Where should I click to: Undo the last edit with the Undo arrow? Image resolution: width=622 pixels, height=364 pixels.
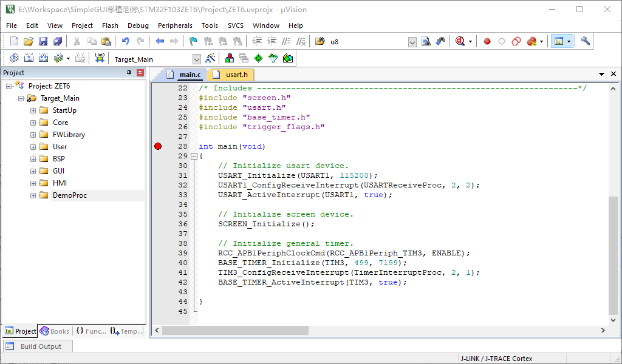tap(126, 41)
